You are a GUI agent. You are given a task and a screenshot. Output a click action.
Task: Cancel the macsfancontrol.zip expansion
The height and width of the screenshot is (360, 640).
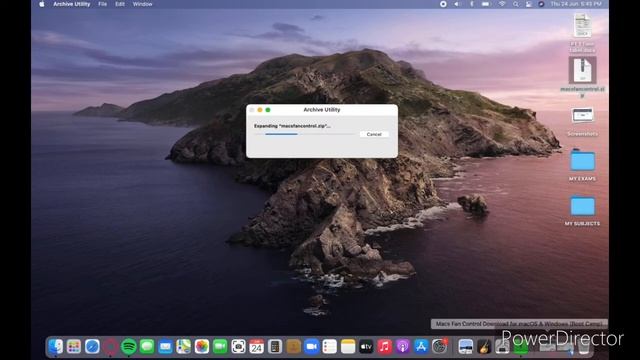[374, 134]
